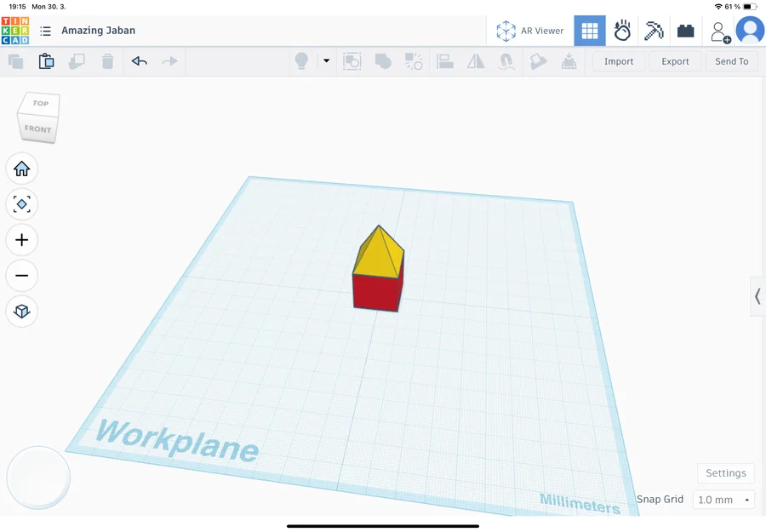
Task: Open the AR Viewer
Action: click(530, 31)
